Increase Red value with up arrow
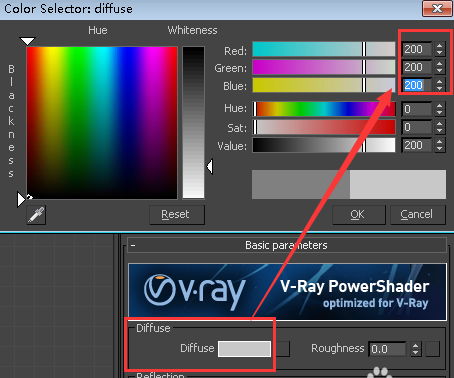 (440, 46)
